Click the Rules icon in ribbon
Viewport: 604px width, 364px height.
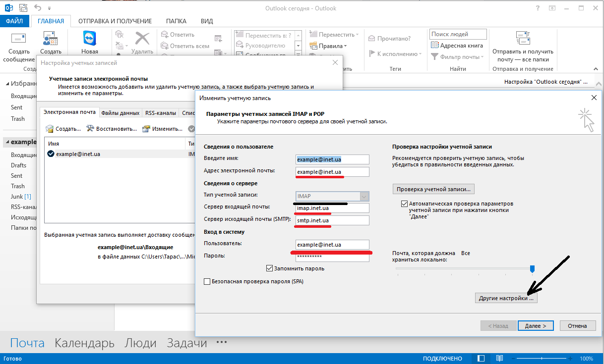click(313, 46)
